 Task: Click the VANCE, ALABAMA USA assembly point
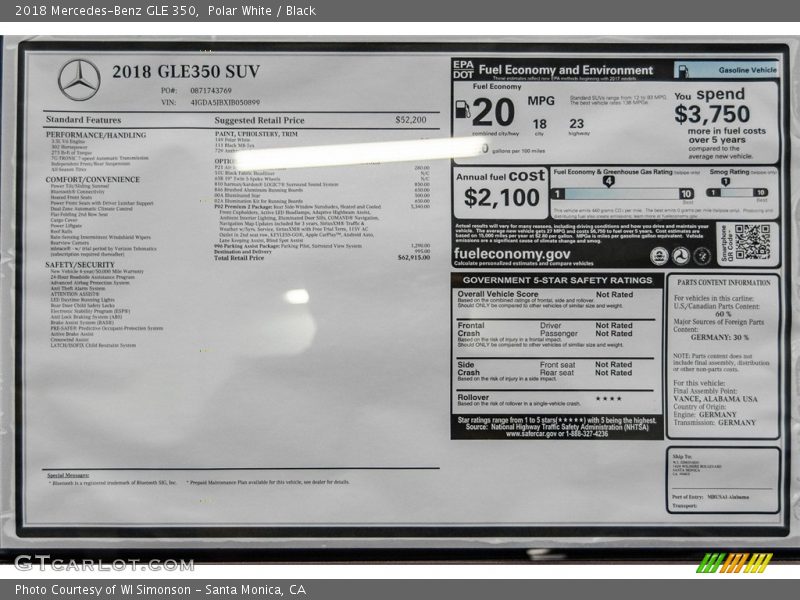(x=715, y=399)
